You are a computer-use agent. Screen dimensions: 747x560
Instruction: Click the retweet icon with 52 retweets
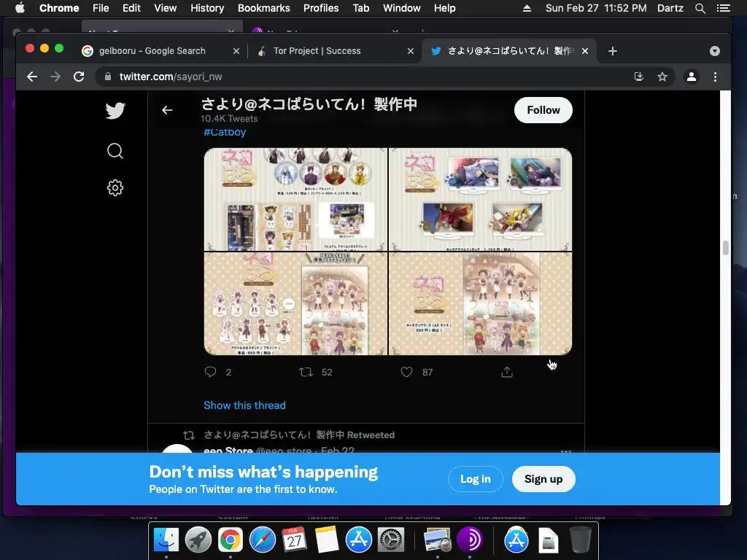pos(306,372)
